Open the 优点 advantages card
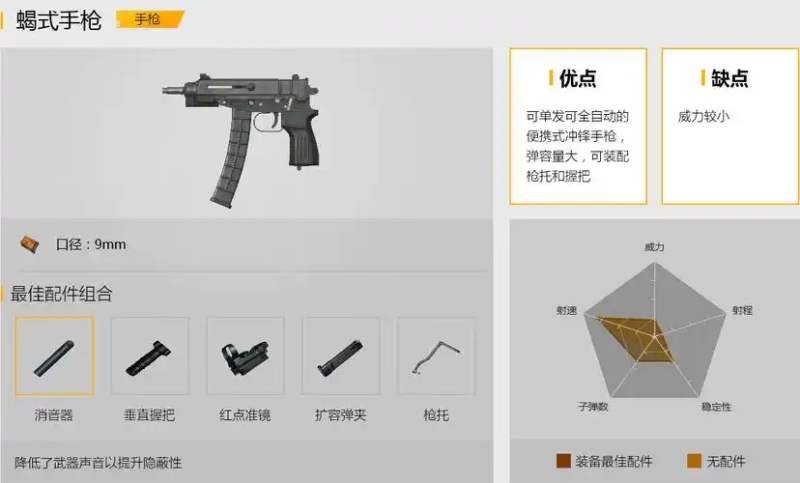Image resolution: width=800 pixels, height=483 pixels. point(578,126)
